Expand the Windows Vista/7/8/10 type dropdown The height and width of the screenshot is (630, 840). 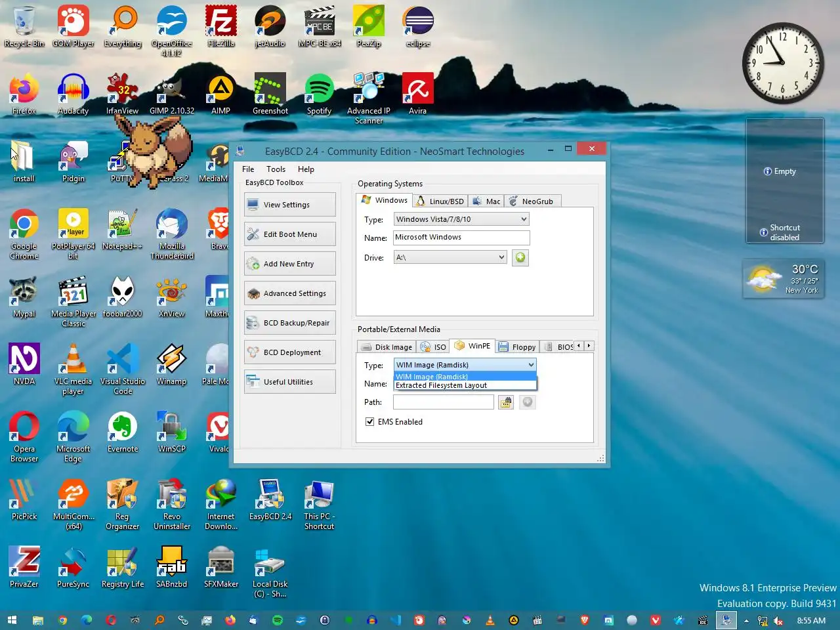[461, 219]
